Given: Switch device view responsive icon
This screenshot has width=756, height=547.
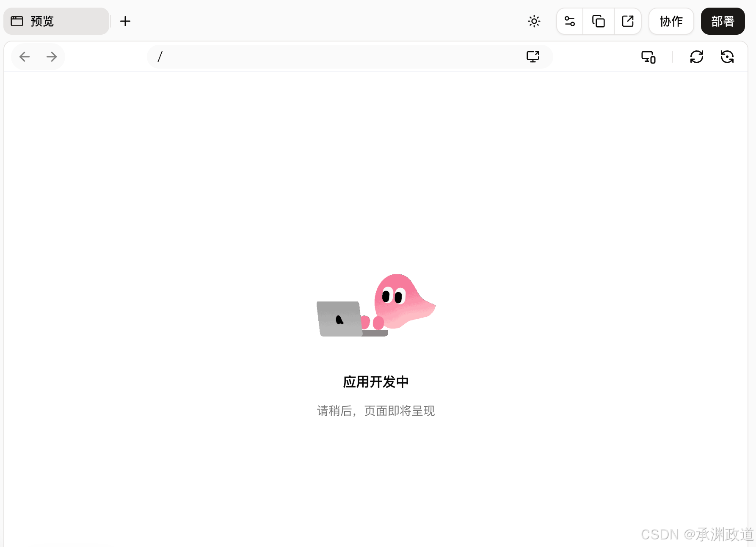Looking at the screenshot, I should click(x=648, y=57).
